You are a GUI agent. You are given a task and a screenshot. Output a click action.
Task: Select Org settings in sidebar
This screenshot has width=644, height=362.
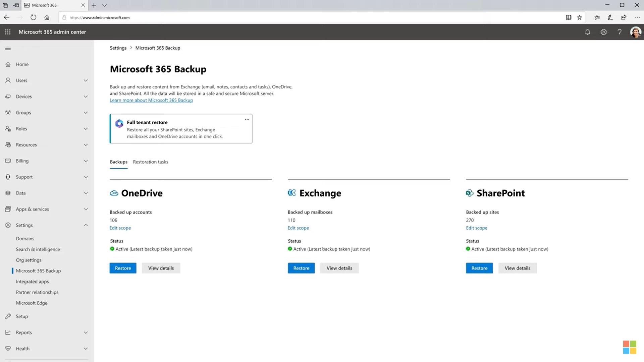(29, 260)
